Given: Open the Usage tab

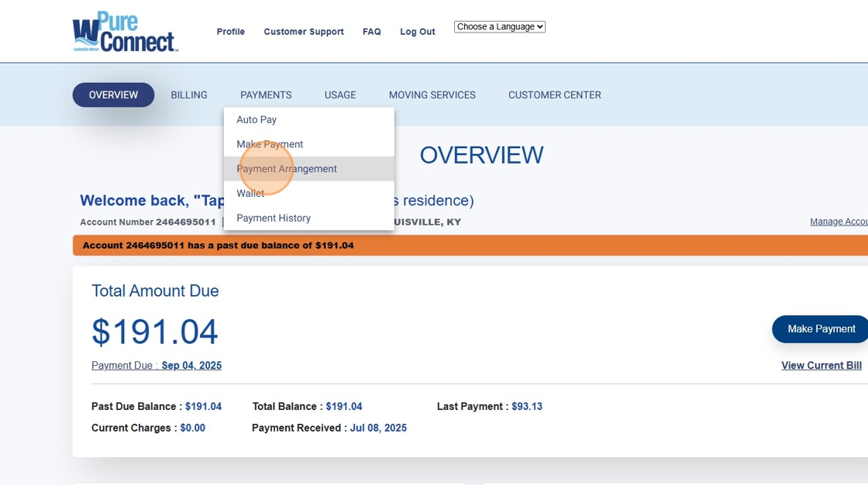Looking at the screenshot, I should (x=339, y=95).
